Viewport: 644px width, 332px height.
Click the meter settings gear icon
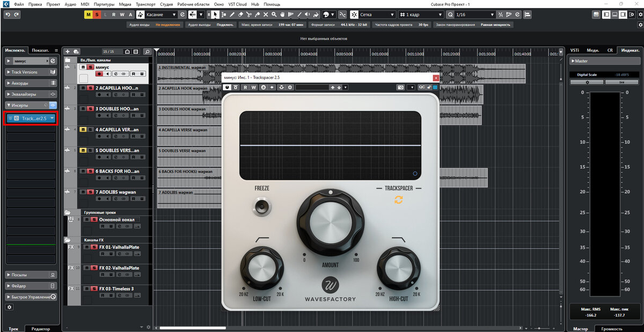pyautogui.click(x=587, y=82)
